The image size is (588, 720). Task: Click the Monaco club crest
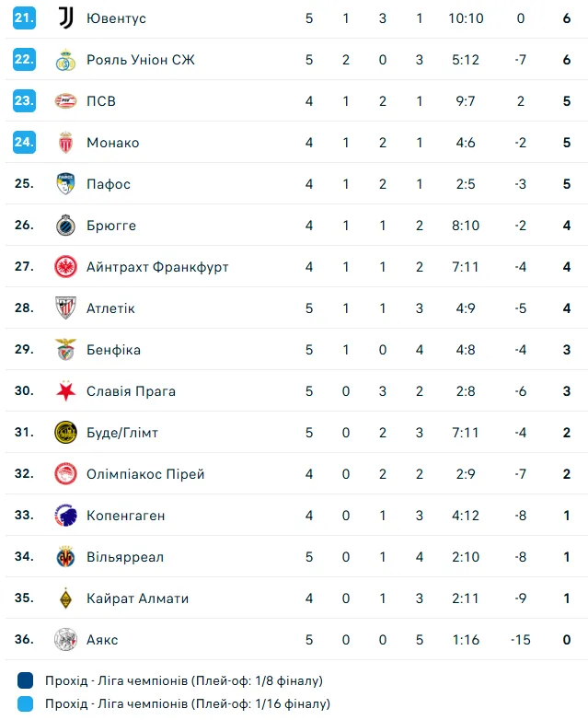[65, 143]
